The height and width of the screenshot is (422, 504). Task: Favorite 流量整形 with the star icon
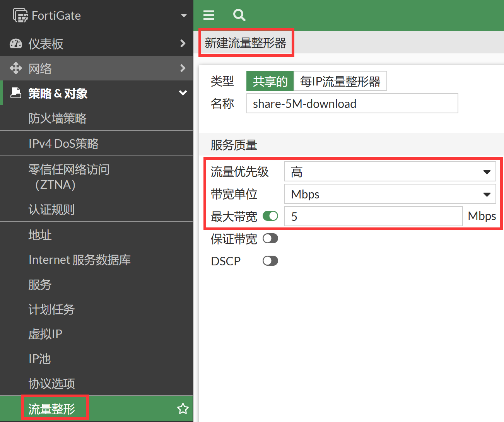(183, 408)
